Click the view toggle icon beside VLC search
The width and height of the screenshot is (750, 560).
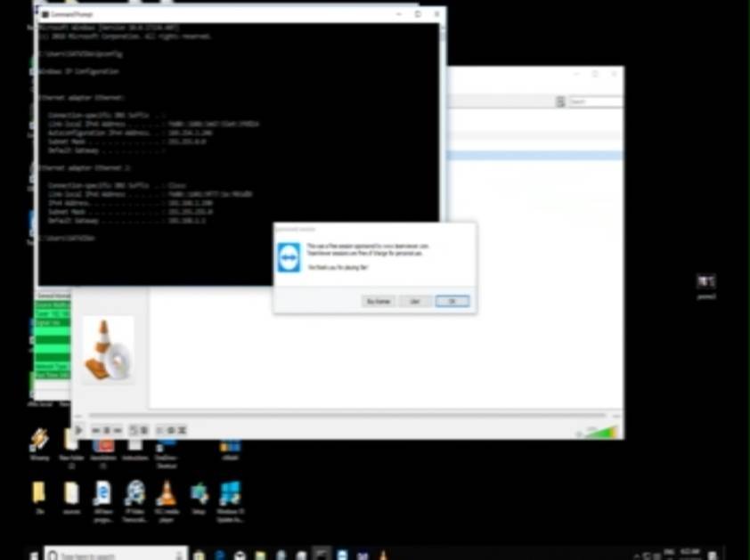(x=560, y=101)
